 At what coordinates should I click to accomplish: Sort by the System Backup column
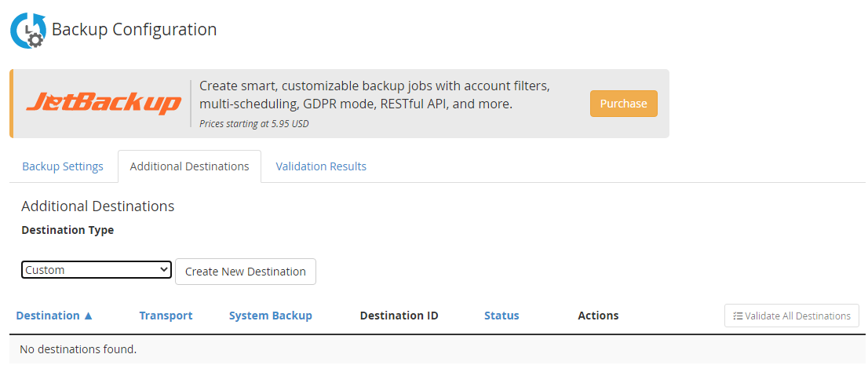271,316
